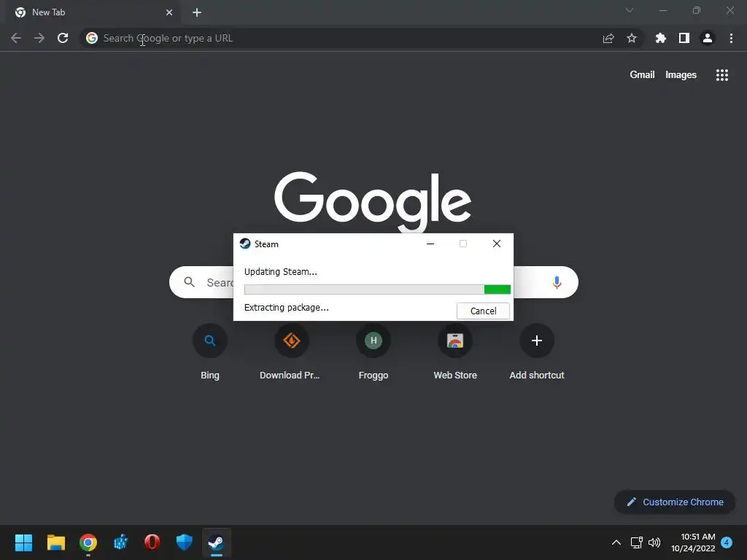Click the Updating Steam... text

[x=281, y=272]
